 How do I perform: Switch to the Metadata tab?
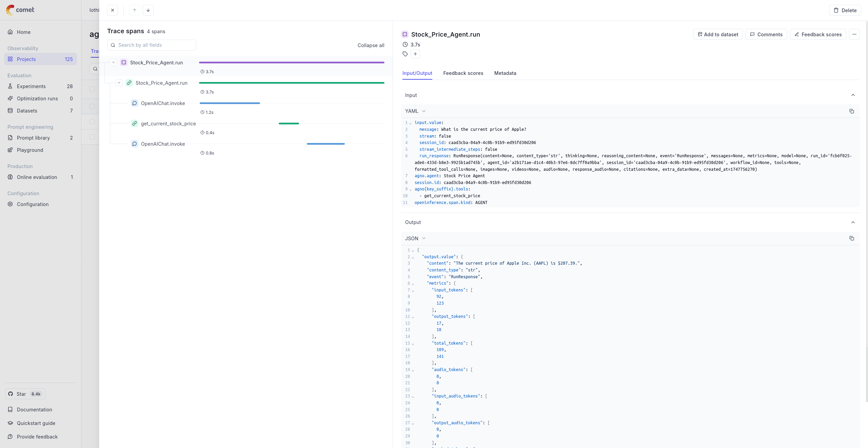click(x=505, y=73)
